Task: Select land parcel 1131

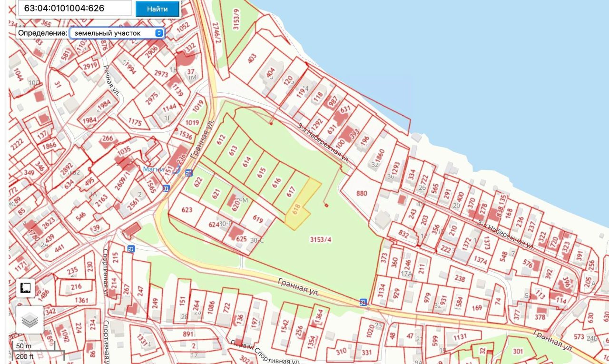Action: [x=460, y=337]
